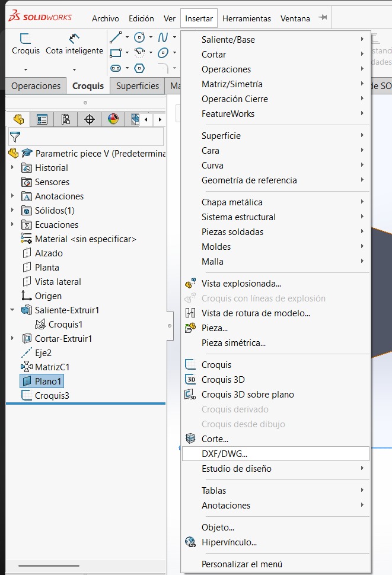Pin the menu bar with pushpin icon
Screen dimensions: 392x575
(323, 18)
